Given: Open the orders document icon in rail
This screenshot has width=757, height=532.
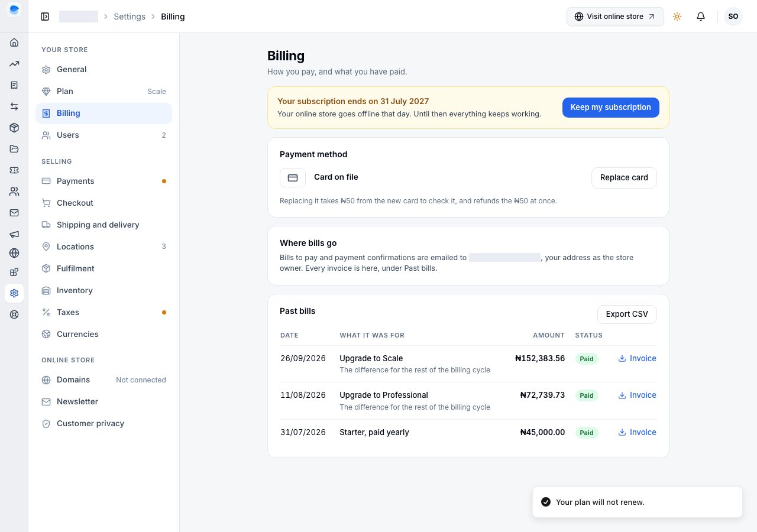Looking at the screenshot, I should [14, 85].
